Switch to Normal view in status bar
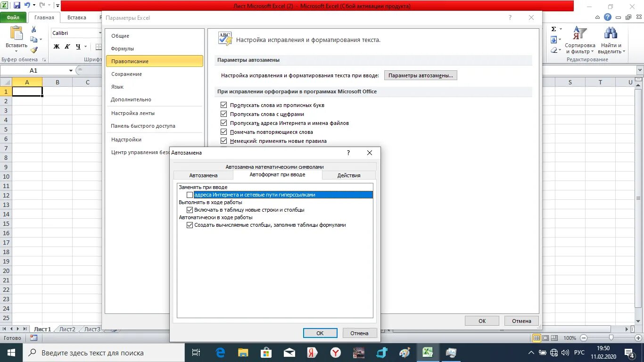Image resolution: width=644 pixels, height=362 pixels. [537, 338]
